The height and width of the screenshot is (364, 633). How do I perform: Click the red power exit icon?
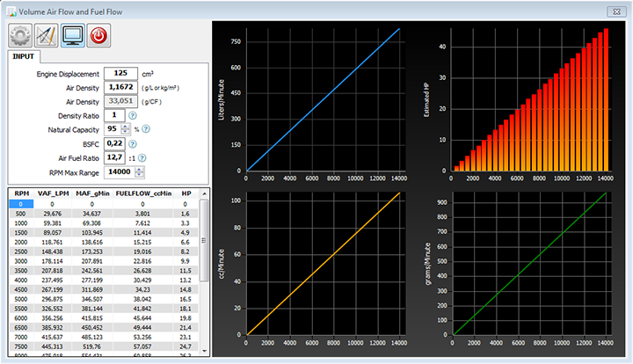98,35
